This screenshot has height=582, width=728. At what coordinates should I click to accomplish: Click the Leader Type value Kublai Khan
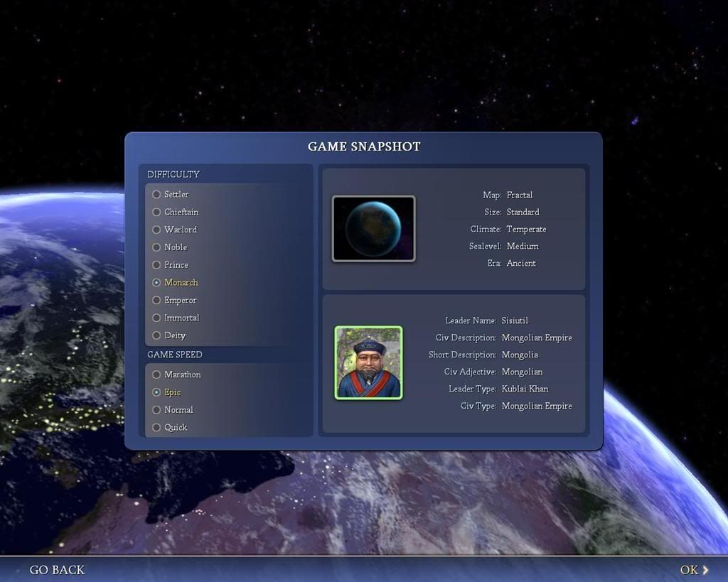(x=525, y=389)
